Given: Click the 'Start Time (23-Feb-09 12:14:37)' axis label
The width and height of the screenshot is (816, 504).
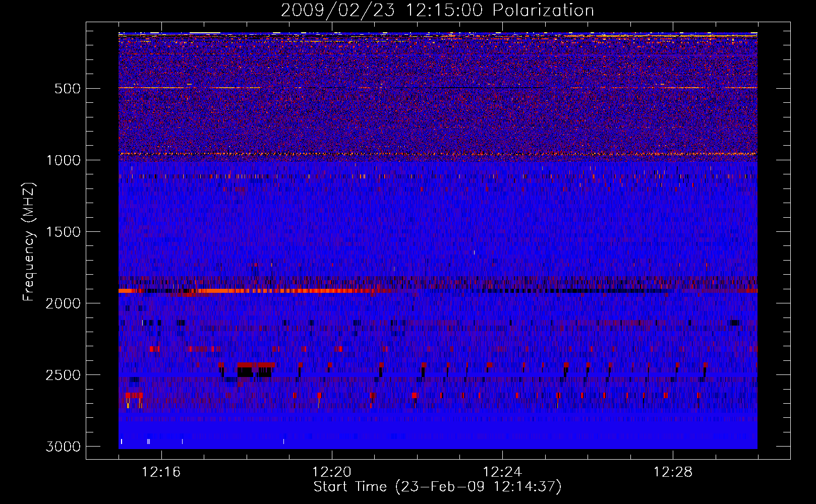Looking at the screenshot, I should pos(437,487).
